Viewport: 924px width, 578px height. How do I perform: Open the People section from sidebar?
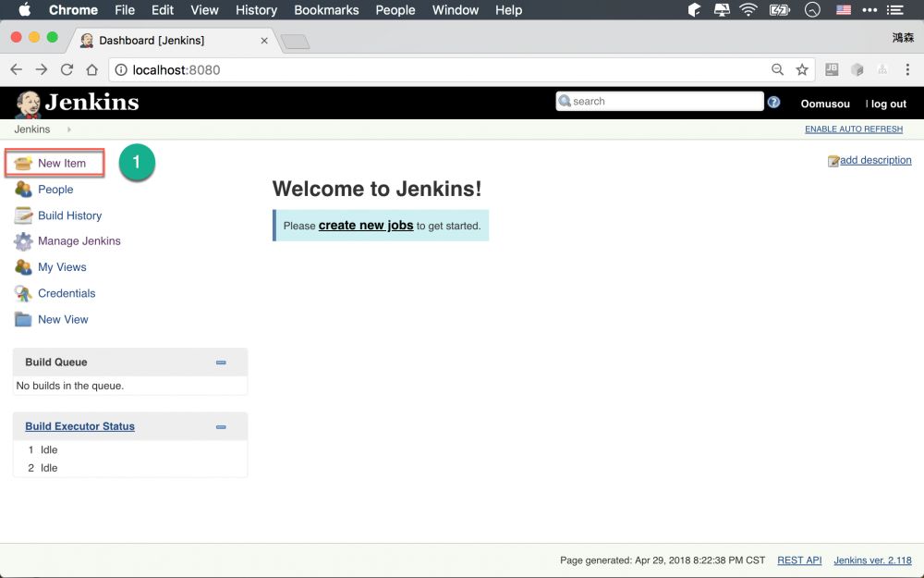(x=23, y=189)
